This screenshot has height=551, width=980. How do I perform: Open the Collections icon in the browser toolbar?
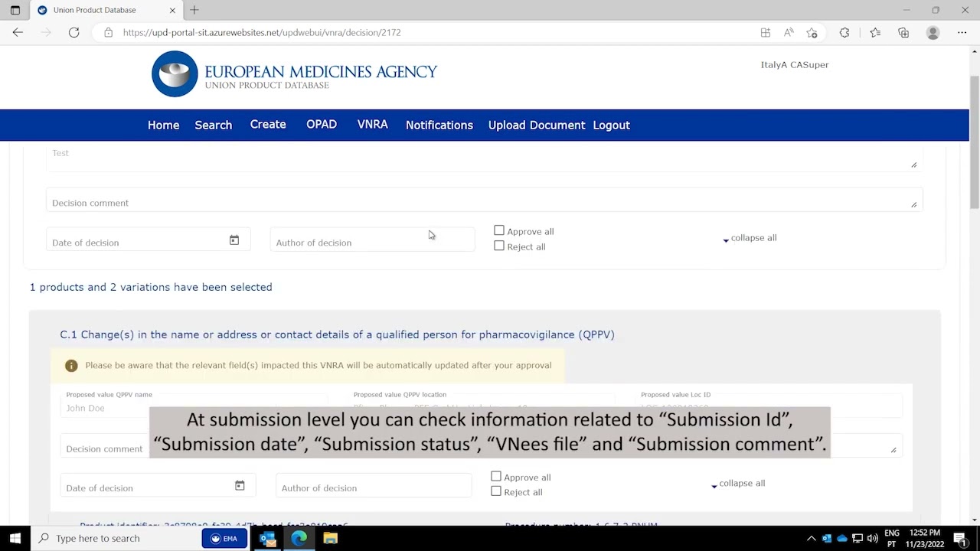pos(903,32)
